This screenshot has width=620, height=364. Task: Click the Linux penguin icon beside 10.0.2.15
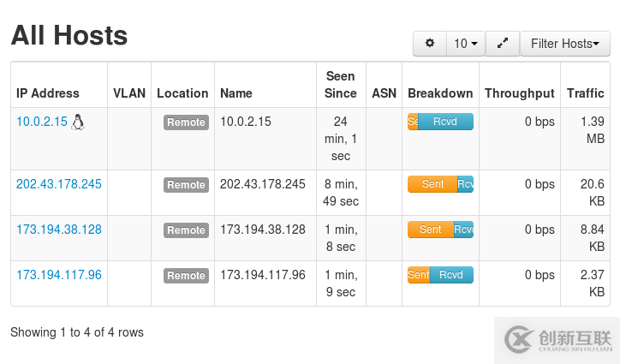[78, 122]
